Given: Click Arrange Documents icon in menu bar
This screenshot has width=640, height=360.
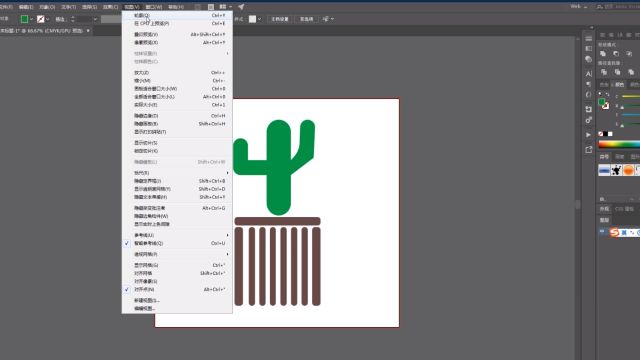Looking at the screenshot, I should coord(223,7).
